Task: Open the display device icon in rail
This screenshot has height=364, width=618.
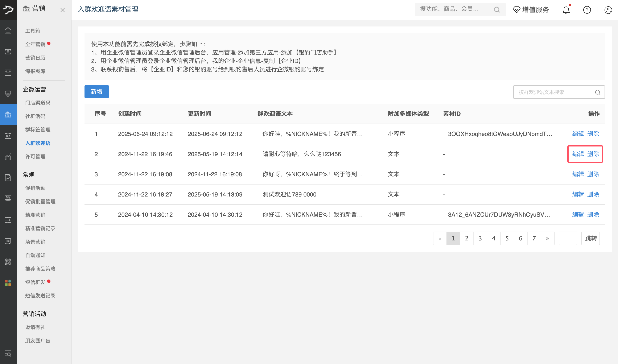Action: click(8, 241)
